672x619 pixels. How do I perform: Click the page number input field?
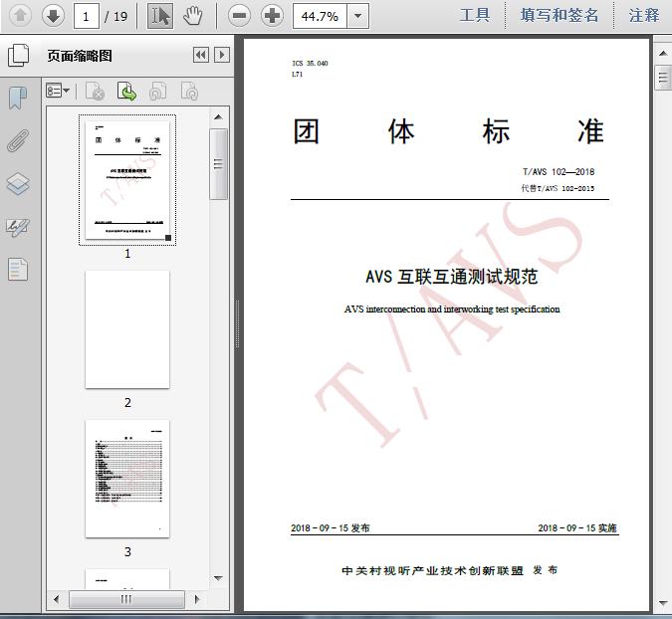click(88, 16)
